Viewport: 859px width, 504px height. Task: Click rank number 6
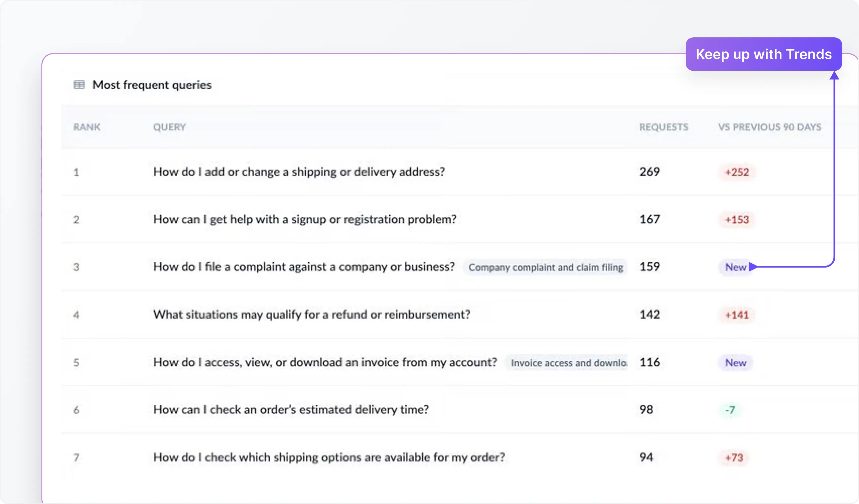click(x=76, y=410)
